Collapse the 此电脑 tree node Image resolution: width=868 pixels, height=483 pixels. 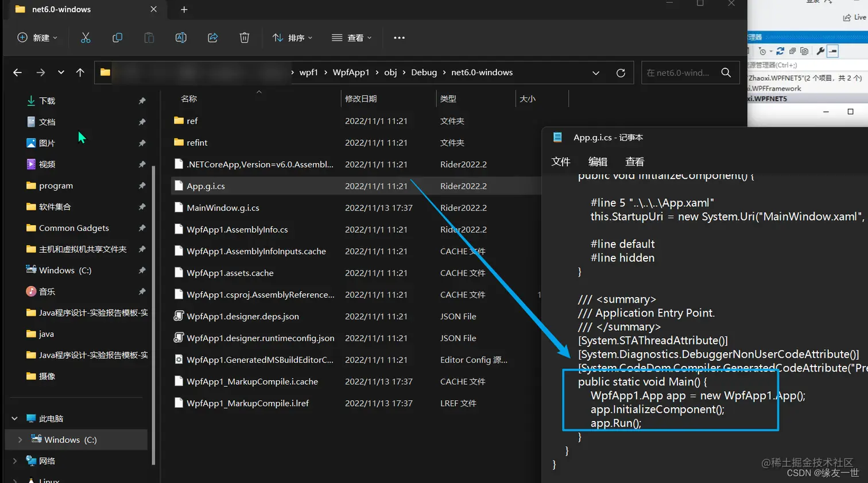(x=14, y=419)
